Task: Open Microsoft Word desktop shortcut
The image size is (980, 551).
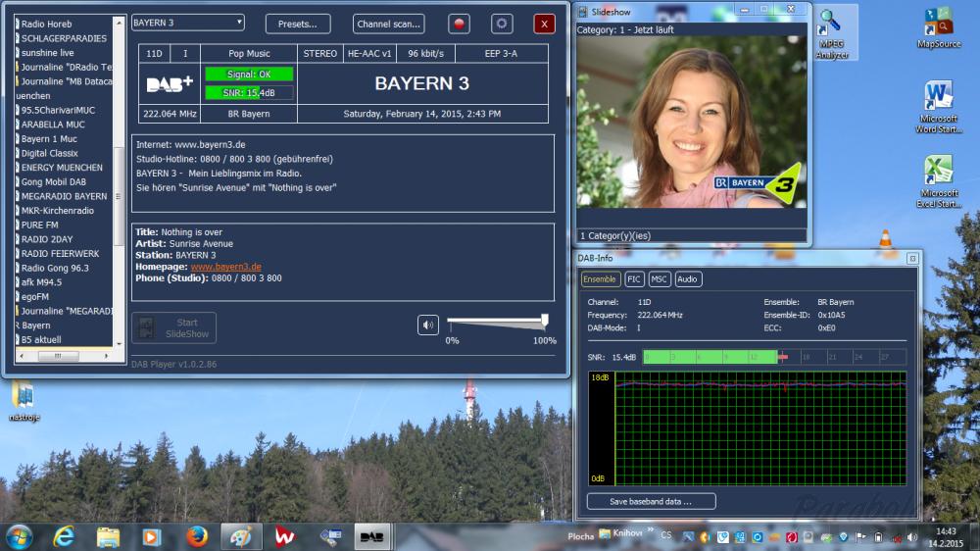Action: point(939,106)
